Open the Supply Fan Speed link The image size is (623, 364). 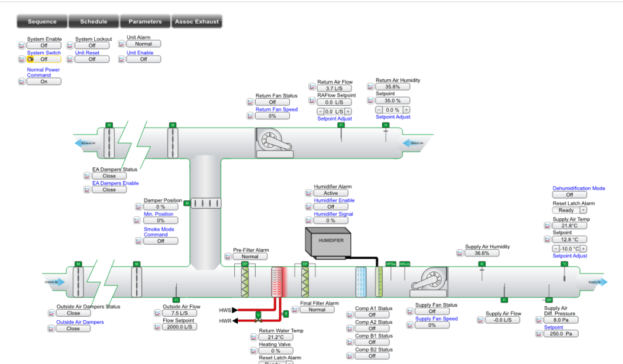(436, 318)
